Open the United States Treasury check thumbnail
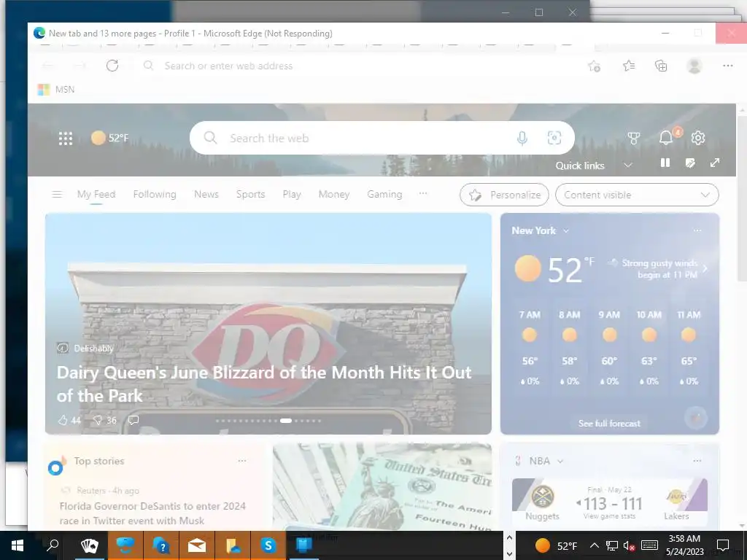 click(382, 486)
